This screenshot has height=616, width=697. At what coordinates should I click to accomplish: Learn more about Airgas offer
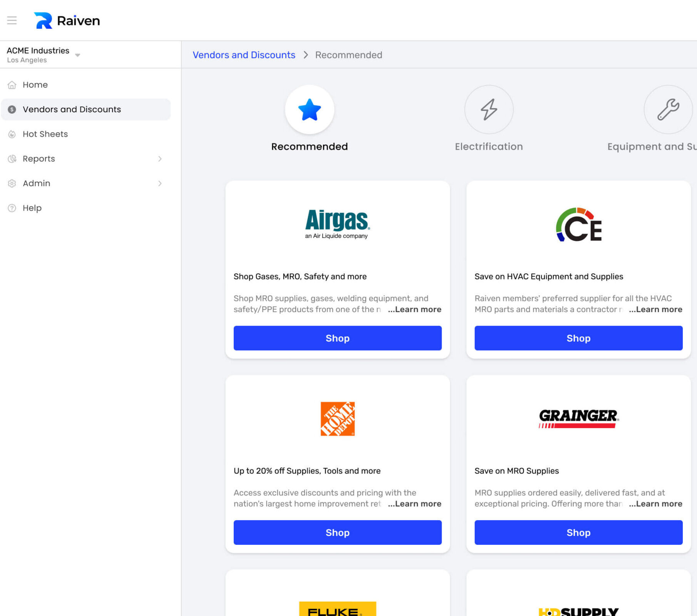[415, 310]
